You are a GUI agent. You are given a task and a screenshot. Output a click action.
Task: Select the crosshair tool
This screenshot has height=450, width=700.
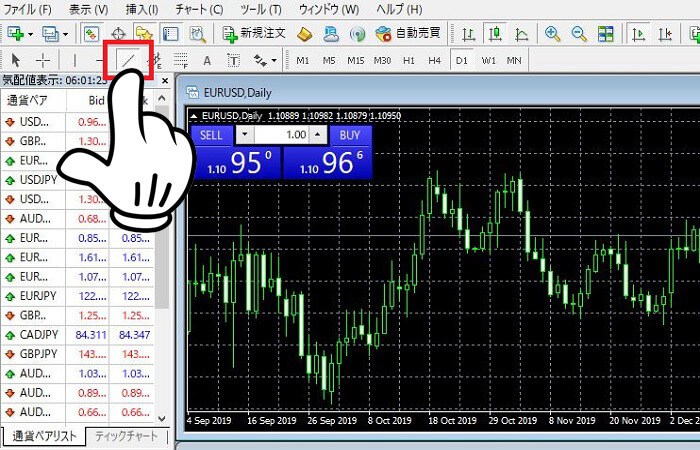[43, 60]
